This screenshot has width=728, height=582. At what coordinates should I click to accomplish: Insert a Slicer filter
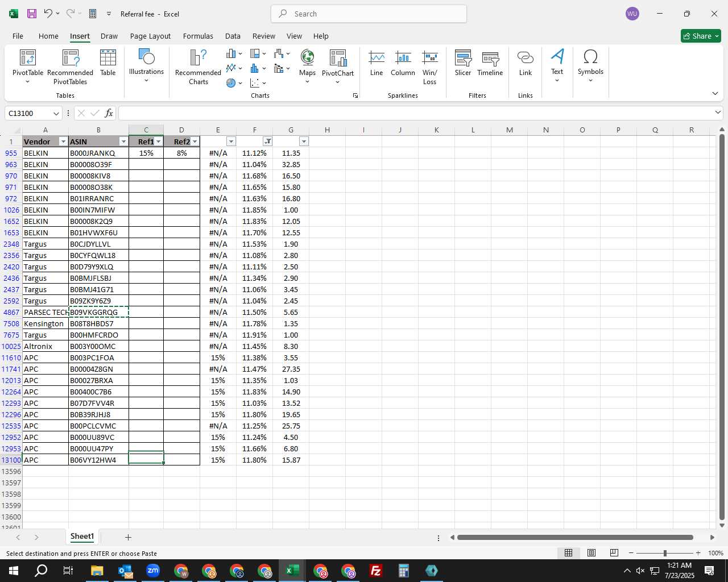pos(463,63)
